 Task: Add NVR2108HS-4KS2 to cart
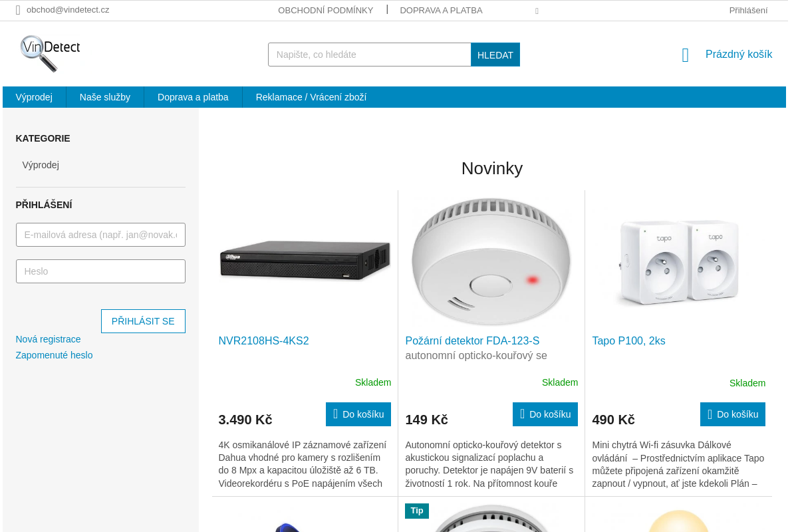coord(358,414)
